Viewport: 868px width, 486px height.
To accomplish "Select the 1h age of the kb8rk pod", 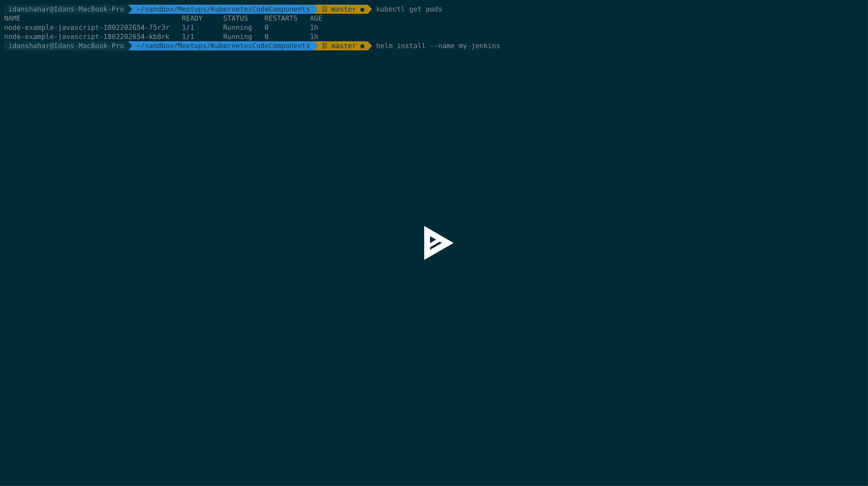I will pos(314,37).
